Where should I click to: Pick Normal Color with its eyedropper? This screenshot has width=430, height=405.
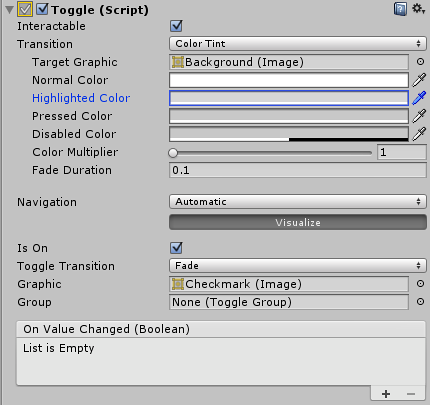(419, 80)
